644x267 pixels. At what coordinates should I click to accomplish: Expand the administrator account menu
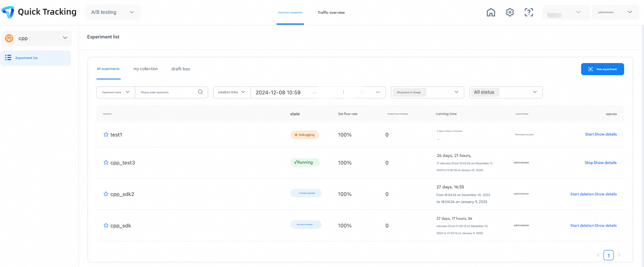pos(615,12)
